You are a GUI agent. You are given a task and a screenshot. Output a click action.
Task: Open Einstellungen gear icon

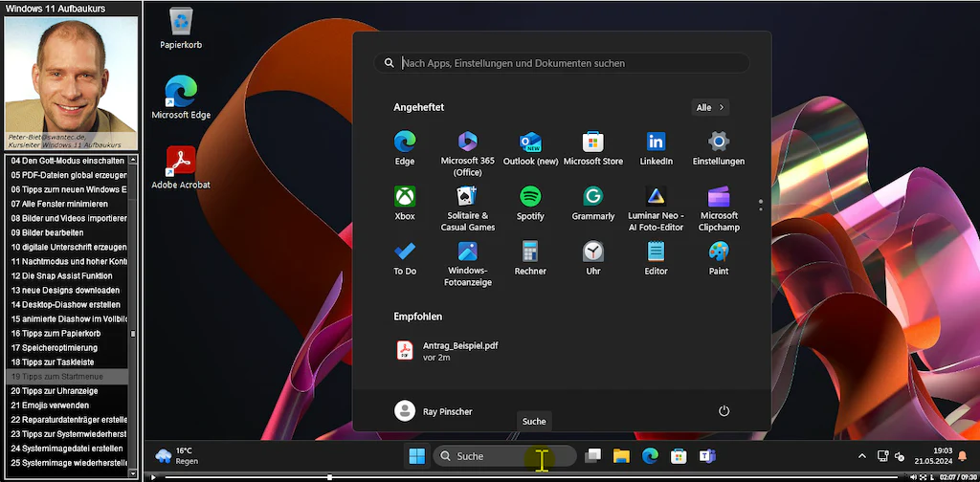click(x=719, y=148)
